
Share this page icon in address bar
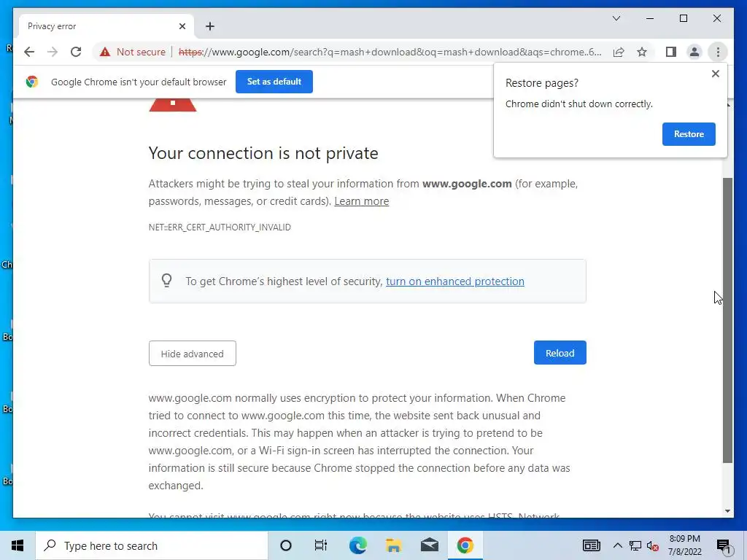[x=619, y=52]
